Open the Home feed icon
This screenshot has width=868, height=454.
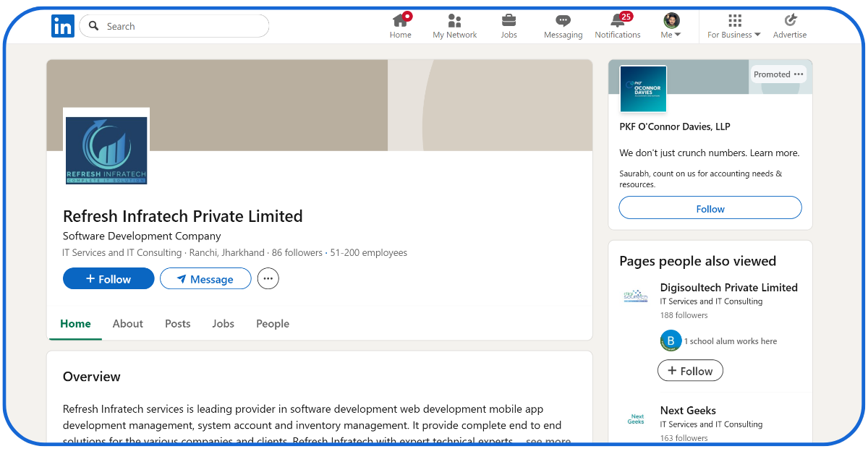pyautogui.click(x=401, y=20)
